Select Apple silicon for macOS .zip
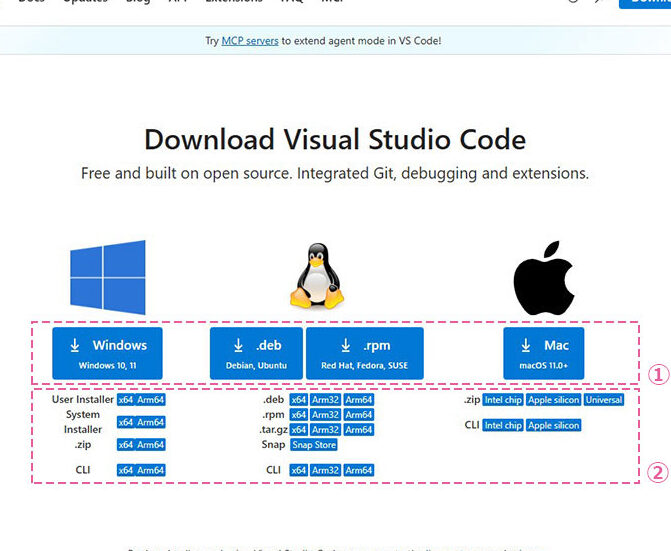The width and height of the screenshot is (671, 551). pos(553,400)
